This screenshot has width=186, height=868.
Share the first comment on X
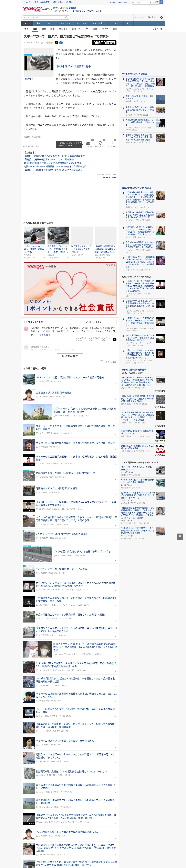(114, 340)
